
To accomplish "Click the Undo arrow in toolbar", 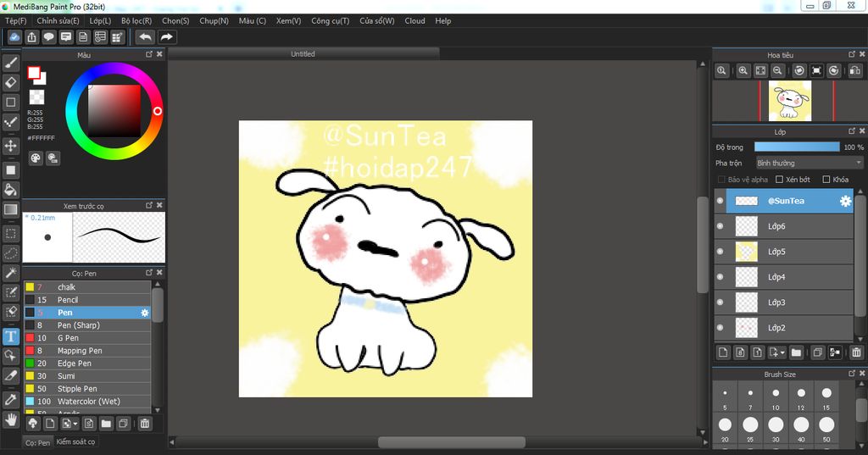I will 146,37.
